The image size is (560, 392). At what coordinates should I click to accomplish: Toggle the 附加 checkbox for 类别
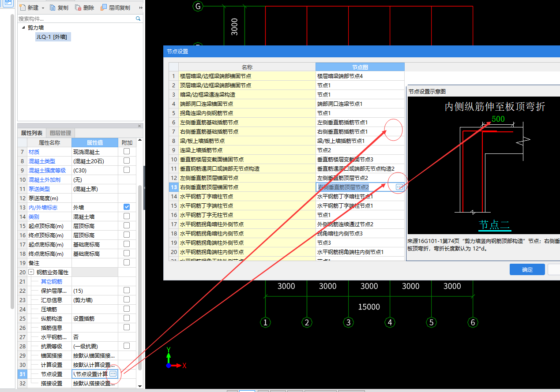click(x=127, y=216)
